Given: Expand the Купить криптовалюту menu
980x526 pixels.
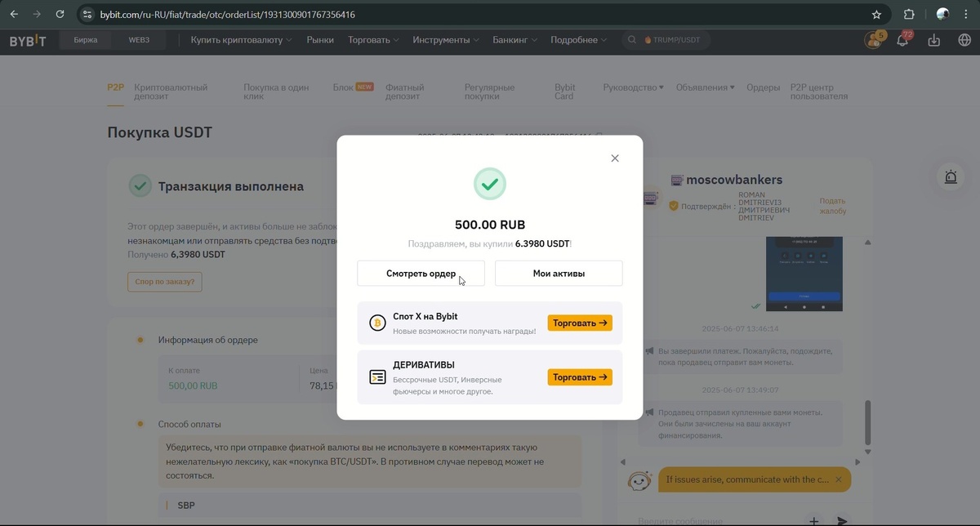Looking at the screenshot, I should pyautogui.click(x=241, y=40).
